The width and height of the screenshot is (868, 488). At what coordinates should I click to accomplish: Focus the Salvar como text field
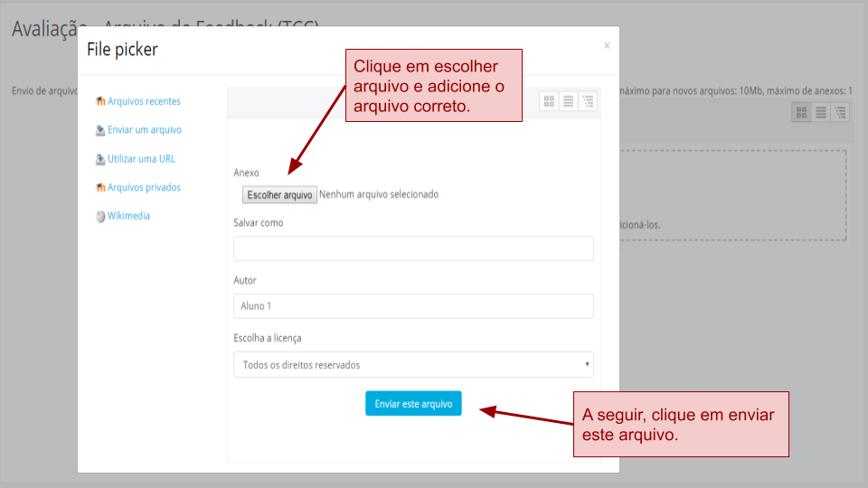tap(413, 249)
